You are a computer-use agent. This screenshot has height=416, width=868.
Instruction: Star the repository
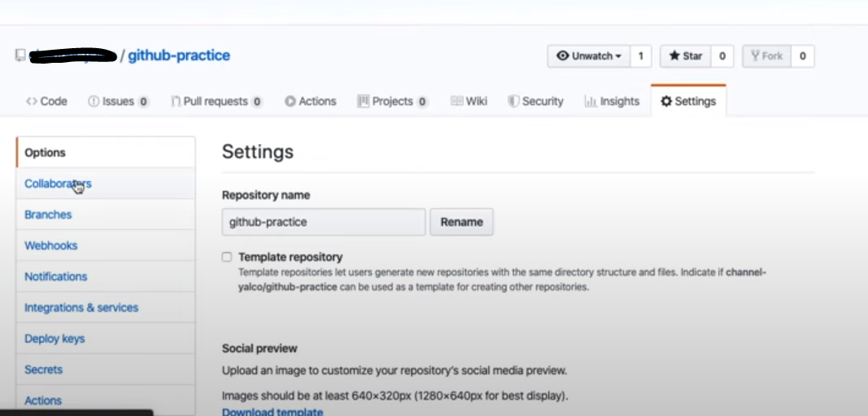(685, 55)
